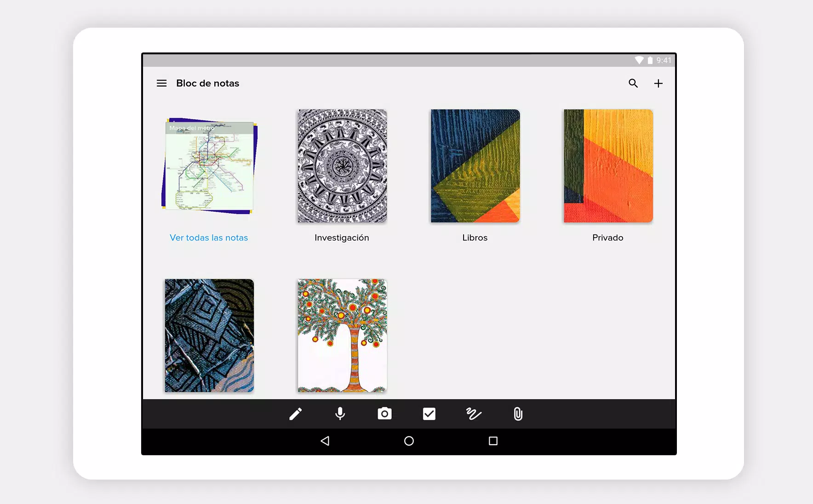Add a new notebook with plus icon
813x504 pixels.
coord(658,83)
